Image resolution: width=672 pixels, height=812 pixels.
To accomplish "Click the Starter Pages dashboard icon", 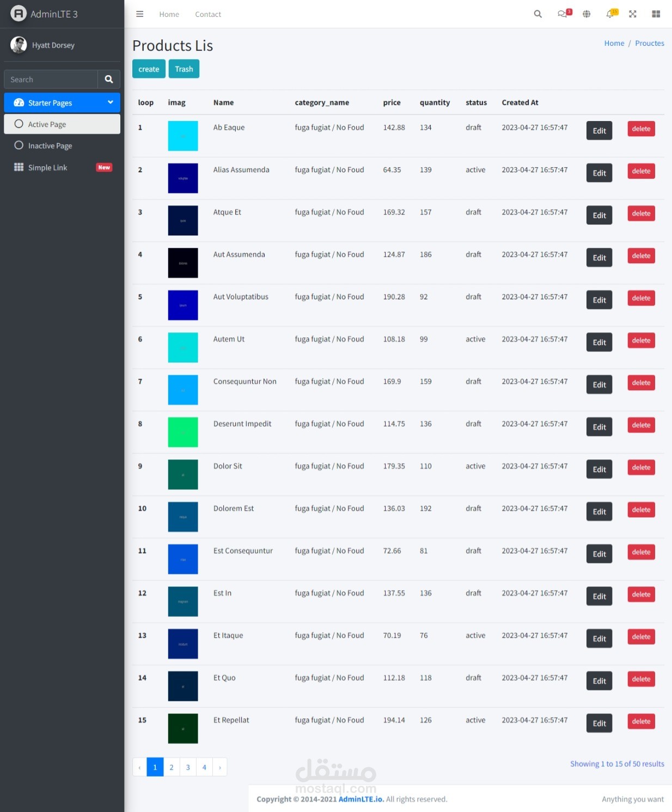I will click(x=19, y=102).
